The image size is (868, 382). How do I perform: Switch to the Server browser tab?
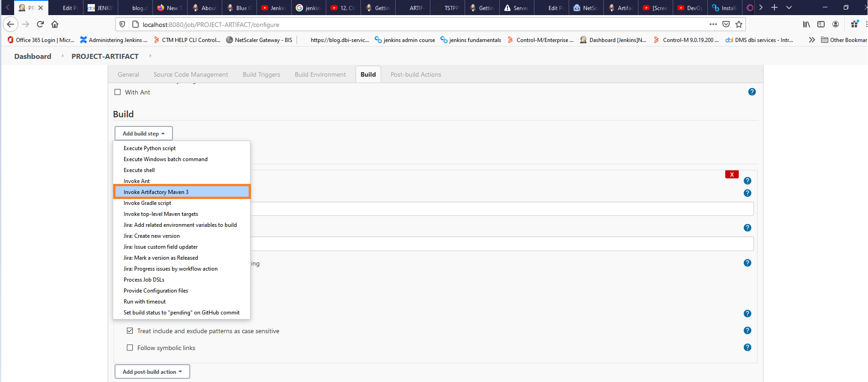coord(517,8)
